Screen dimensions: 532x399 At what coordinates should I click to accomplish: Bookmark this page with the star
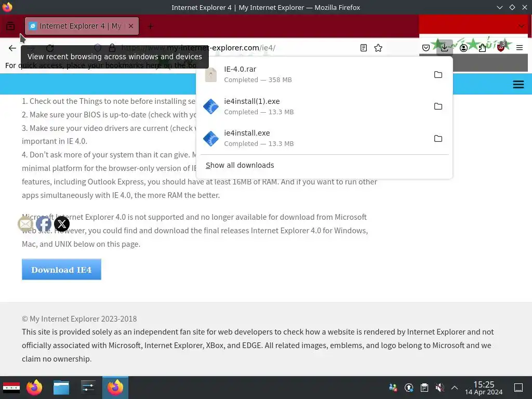pos(378,48)
